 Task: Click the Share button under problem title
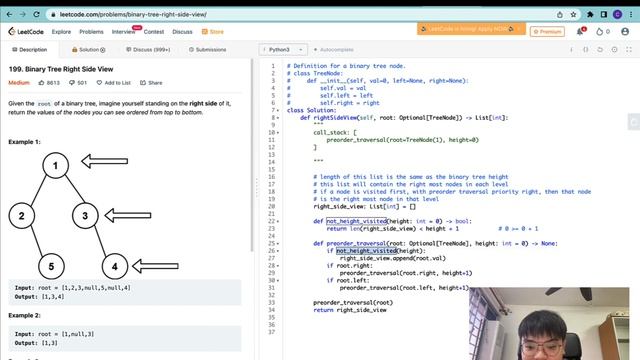151,82
